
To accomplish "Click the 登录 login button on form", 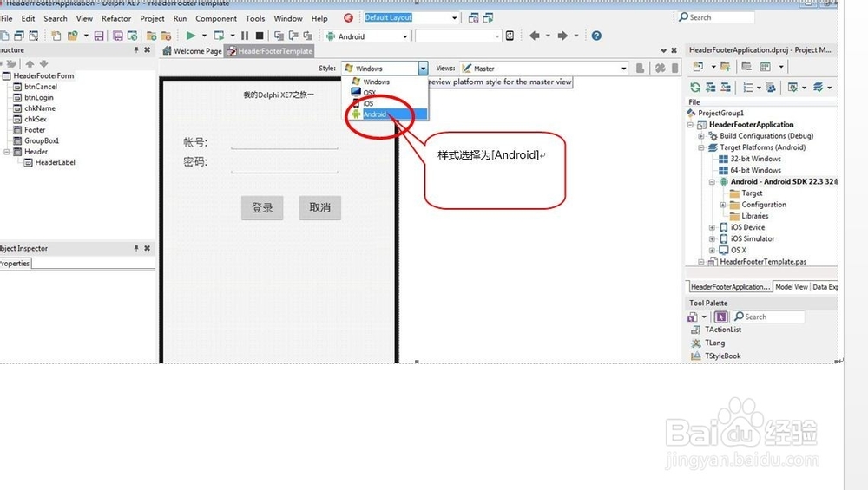I will point(262,208).
